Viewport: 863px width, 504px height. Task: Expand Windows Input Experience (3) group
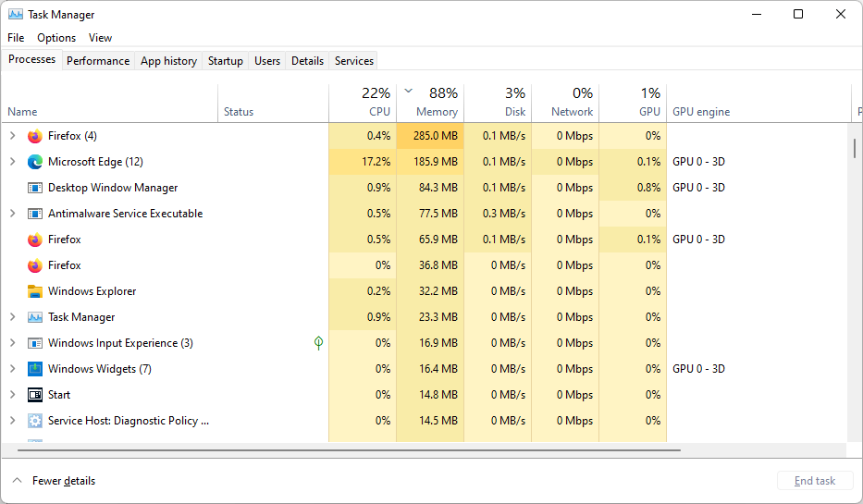pyautogui.click(x=13, y=342)
